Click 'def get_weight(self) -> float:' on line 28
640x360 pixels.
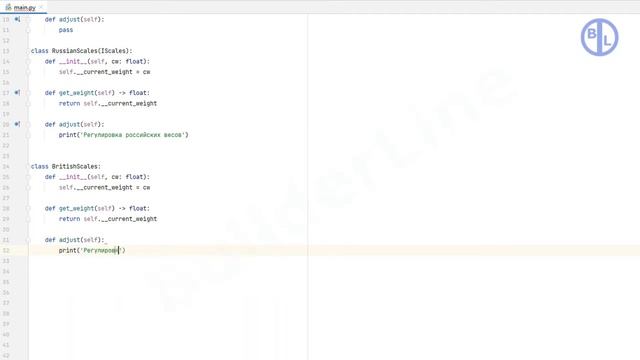(97, 208)
